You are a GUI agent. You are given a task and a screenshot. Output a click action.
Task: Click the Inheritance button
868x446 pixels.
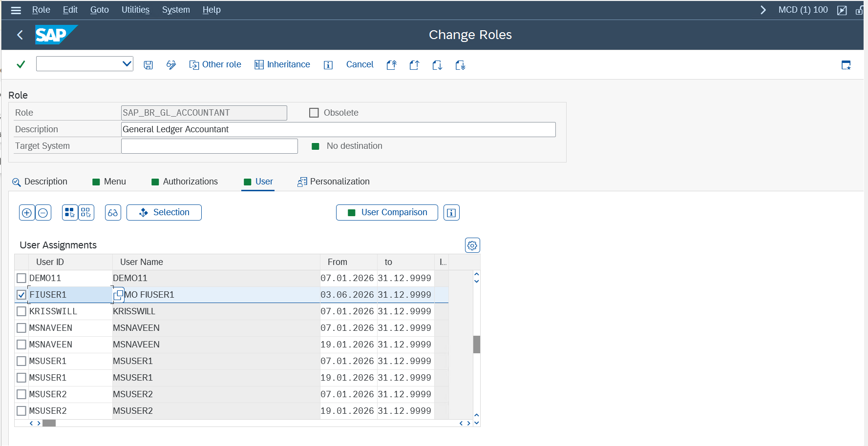pos(282,65)
